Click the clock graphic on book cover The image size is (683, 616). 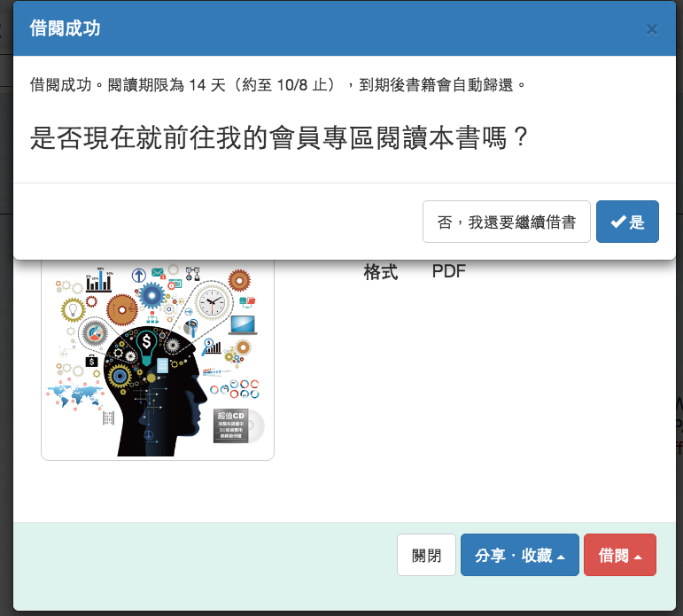212,301
